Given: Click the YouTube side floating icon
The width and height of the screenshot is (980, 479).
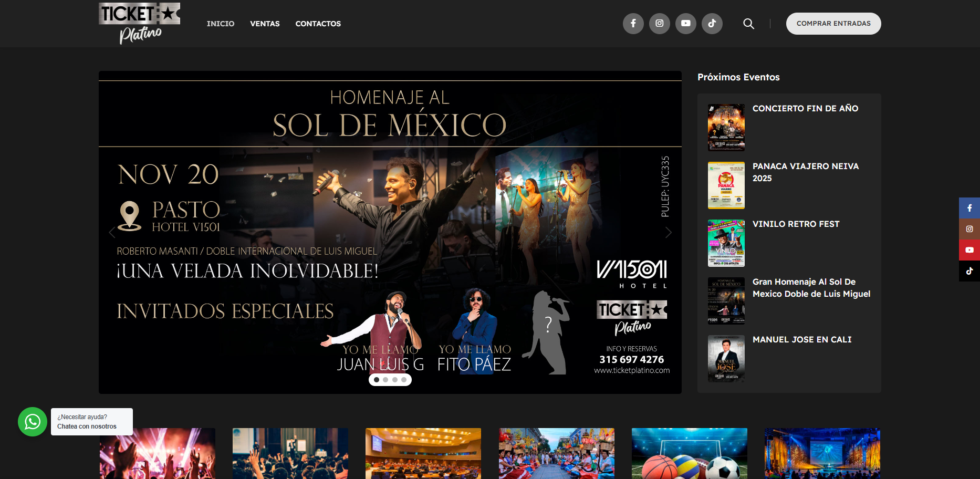Looking at the screenshot, I should point(969,250).
